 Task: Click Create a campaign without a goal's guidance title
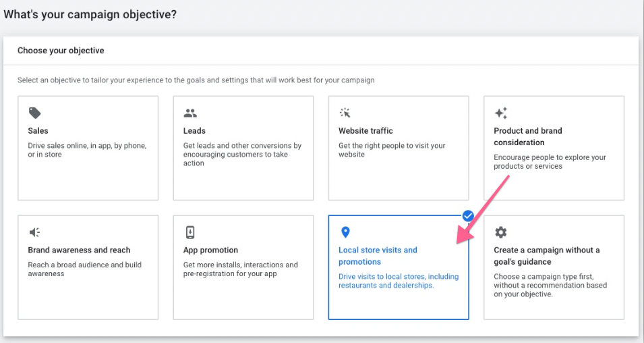[x=546, y=256]
